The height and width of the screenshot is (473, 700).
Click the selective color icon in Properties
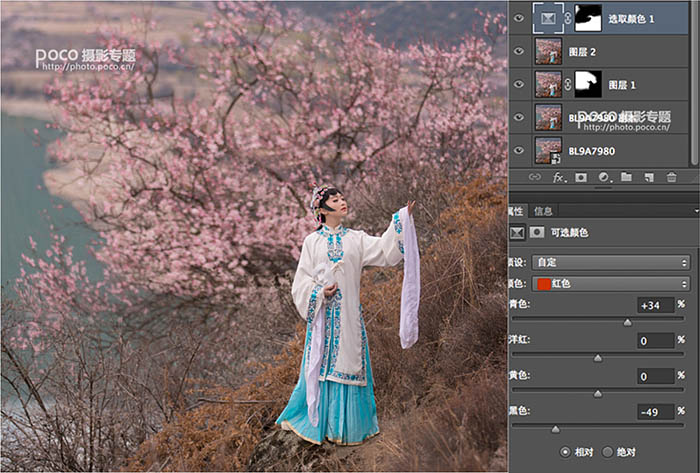[517, 232]
